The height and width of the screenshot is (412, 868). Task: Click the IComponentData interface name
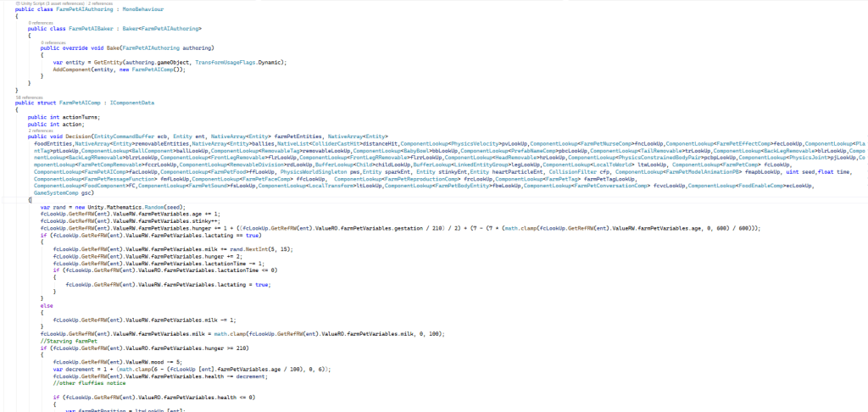click(131, 102)
